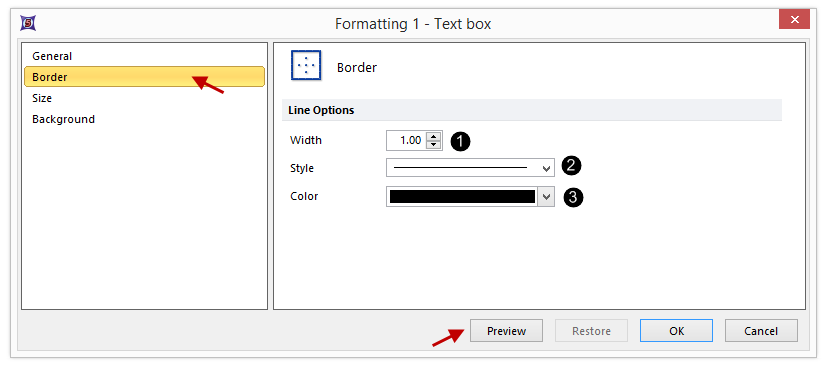Screen dimensions: 827x368
Task: Open the line Style dropdown
Action: pos(470,168)
